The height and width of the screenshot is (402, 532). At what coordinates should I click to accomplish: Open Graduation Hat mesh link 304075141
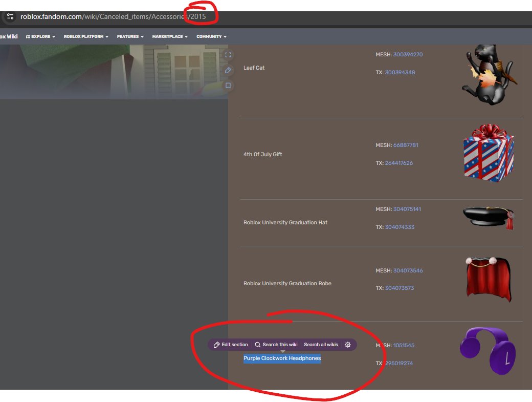407,209
